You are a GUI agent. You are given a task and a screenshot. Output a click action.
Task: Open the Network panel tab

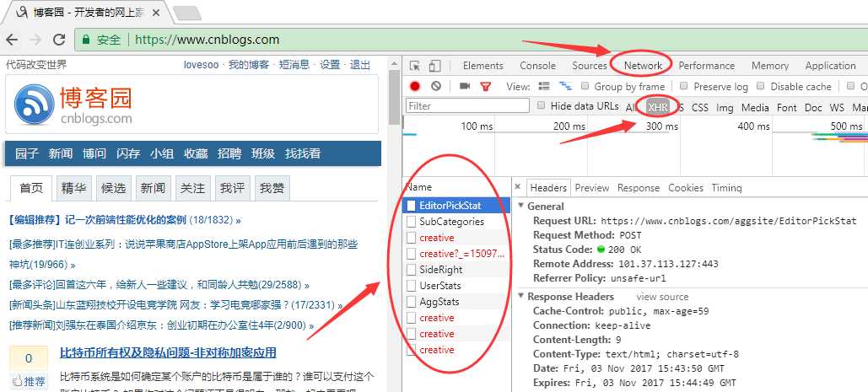point(643,66)
